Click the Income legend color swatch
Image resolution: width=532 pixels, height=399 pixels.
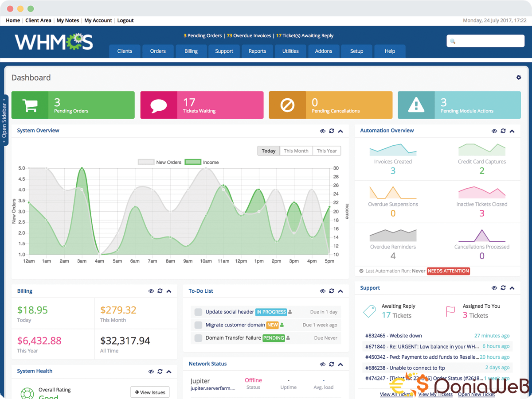tap(193, 163)
